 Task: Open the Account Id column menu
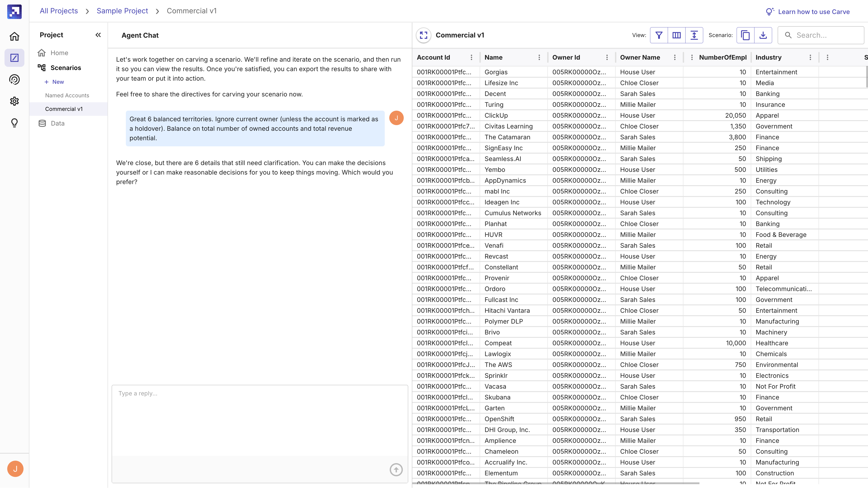coord(472,58)
